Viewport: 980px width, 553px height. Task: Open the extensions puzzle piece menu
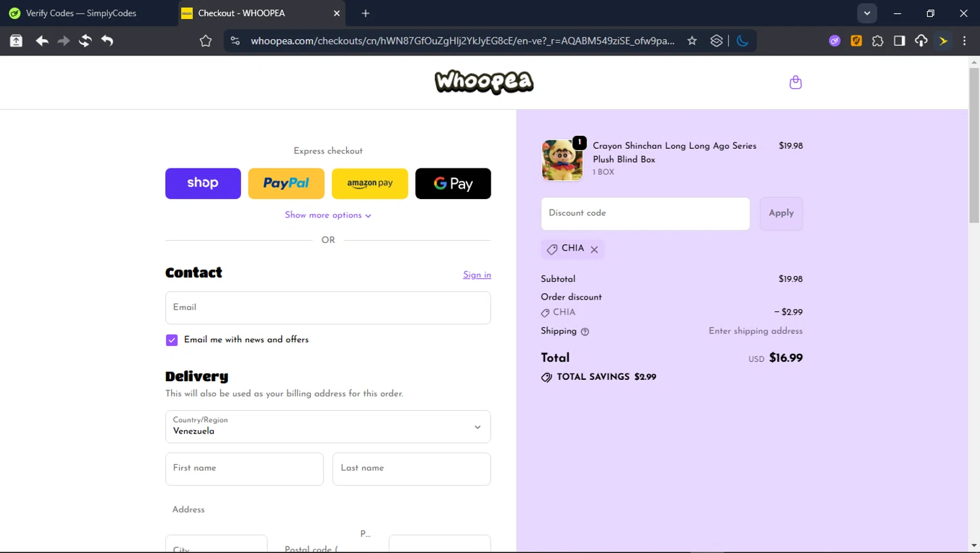[x=877, y=40]
